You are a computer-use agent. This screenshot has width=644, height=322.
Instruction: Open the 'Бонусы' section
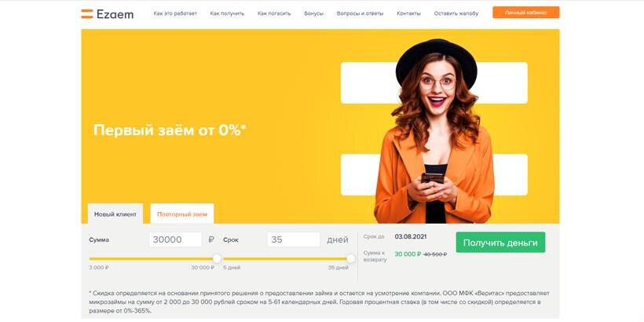[x=314, y=13]
